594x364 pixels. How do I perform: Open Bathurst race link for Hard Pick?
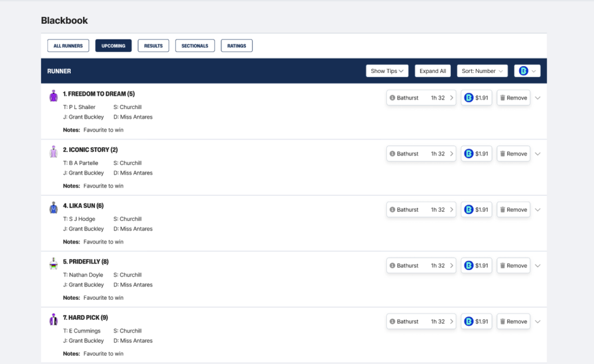tap(421, 322)
